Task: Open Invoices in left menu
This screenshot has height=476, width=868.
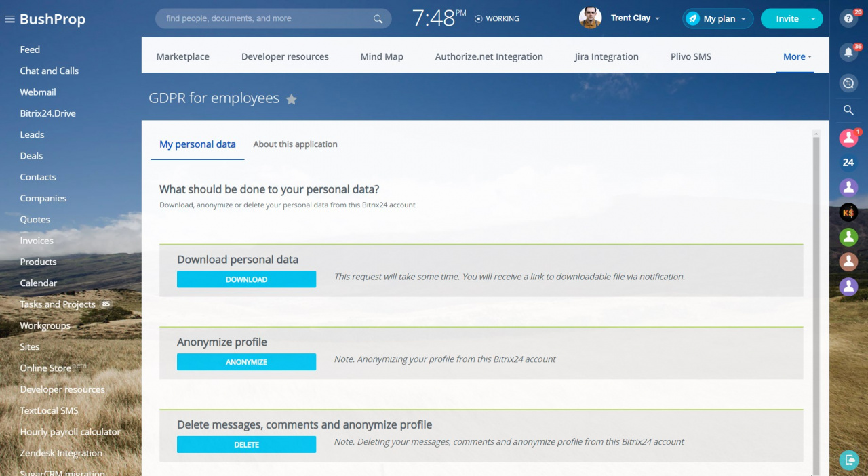Action: tap(37, 241)
